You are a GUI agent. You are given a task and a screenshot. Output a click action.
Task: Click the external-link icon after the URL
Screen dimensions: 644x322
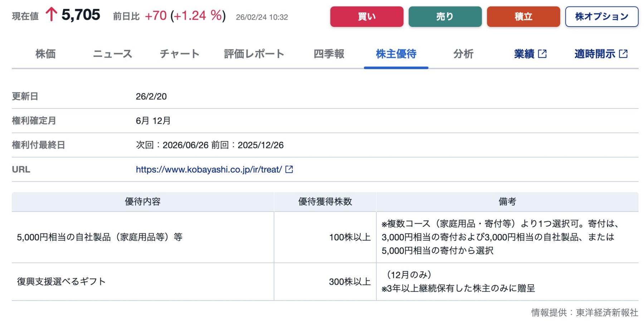click(x=289, y=169)
